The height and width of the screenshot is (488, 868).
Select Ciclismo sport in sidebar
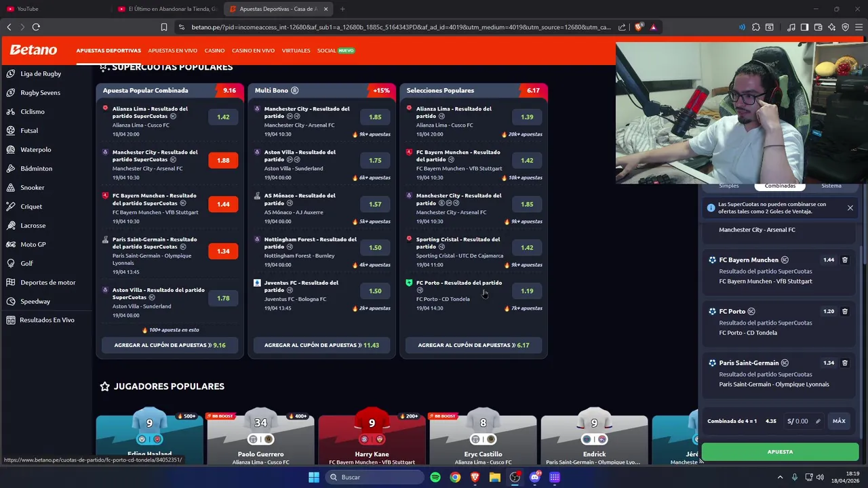pos(33,111)
